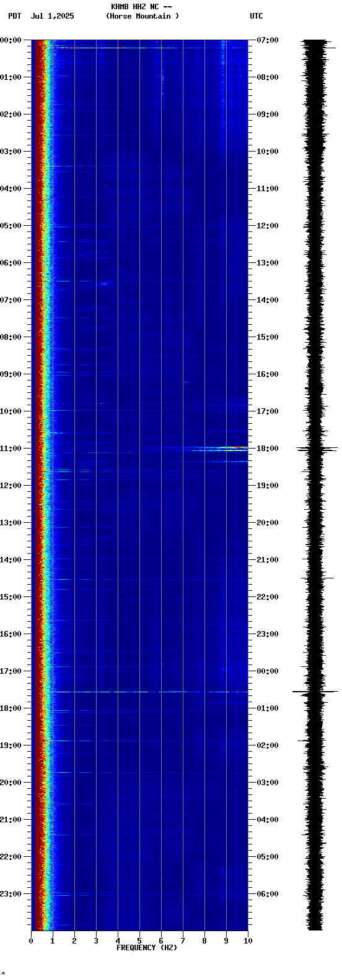The height and width of the screenshot is (980, 342).
Task: Click the '2' Hz frequency tick label
Action: pyautogui.click(x=74, y=941)
